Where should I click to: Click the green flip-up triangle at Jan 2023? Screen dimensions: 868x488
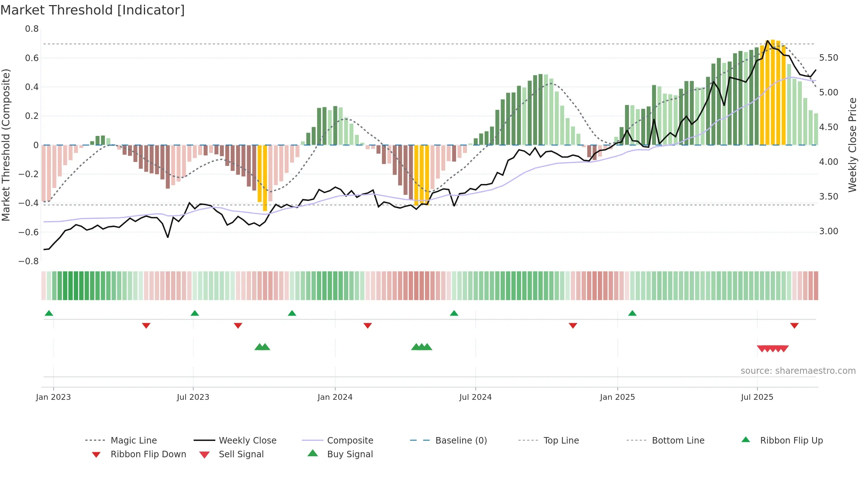[49, 313]
